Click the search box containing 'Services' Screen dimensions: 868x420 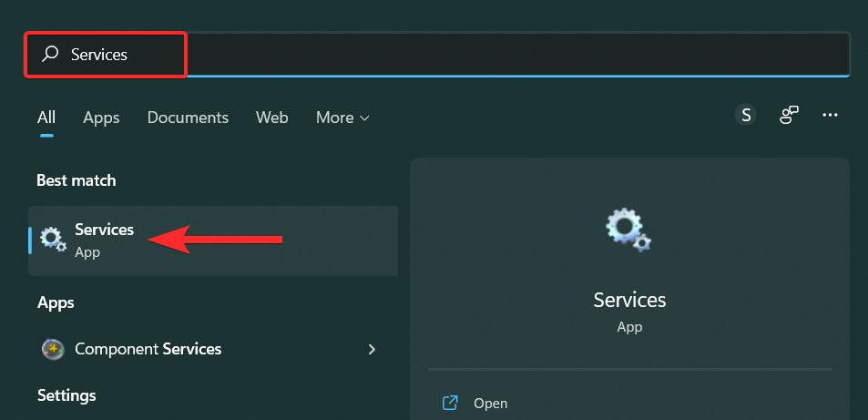[x=437, y=55]
